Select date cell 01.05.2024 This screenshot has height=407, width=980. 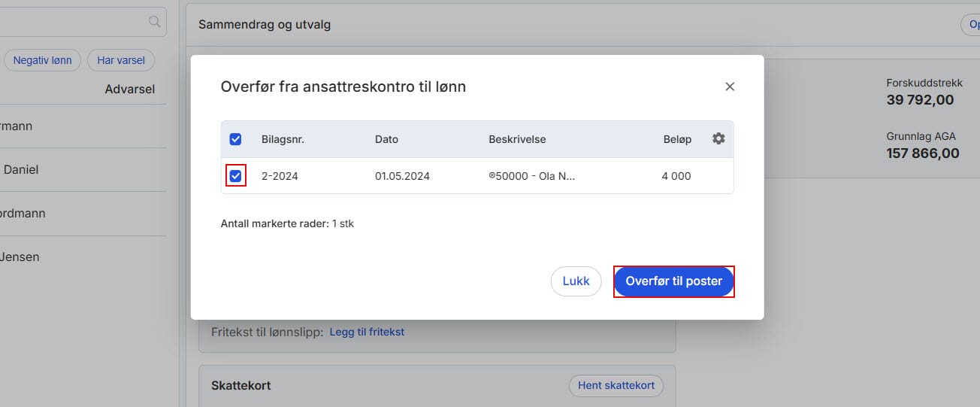point(402,176)
